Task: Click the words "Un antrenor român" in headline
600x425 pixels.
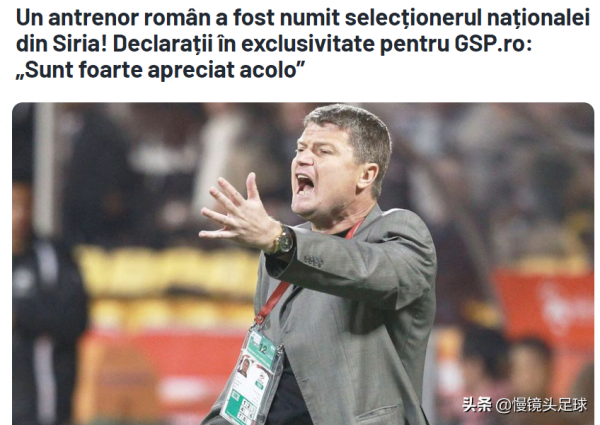Action: [113, 18]
